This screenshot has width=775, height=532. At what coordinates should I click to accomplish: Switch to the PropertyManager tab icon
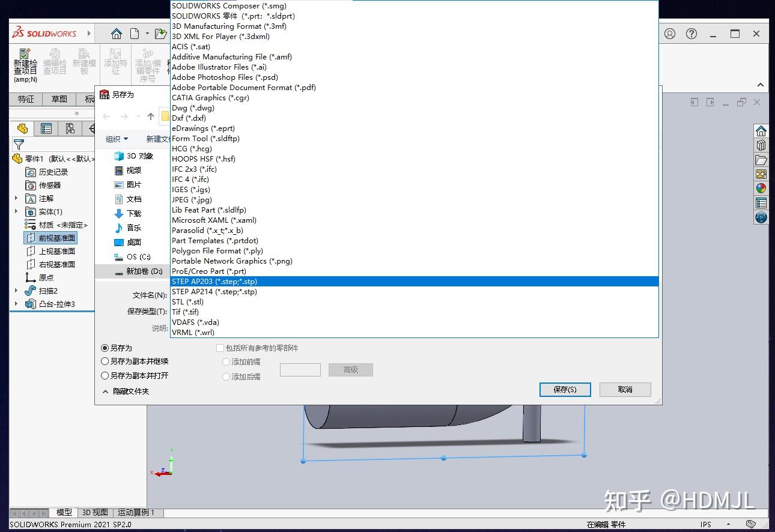click(46, 128)
